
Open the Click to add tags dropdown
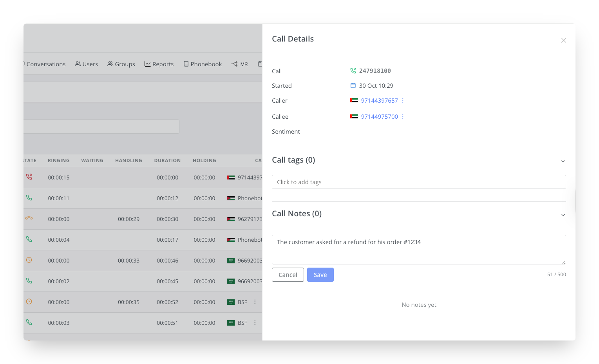click(x=418, y=182)
